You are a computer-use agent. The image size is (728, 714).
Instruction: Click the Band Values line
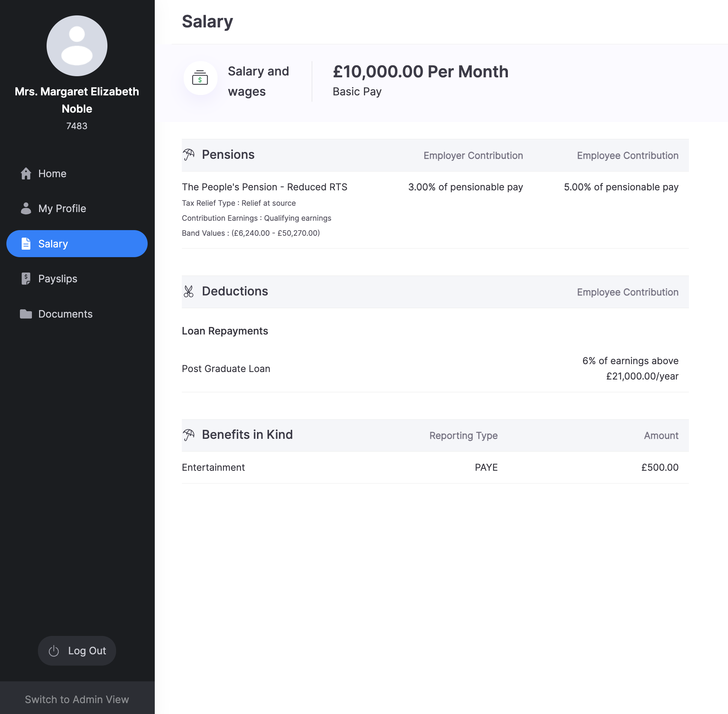(x=251, y=233)
